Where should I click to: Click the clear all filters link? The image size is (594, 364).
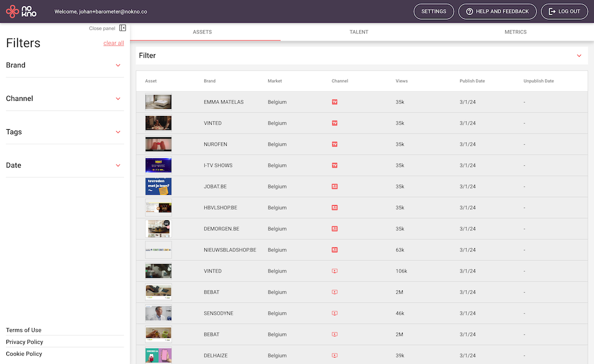(x=114, y=43)
